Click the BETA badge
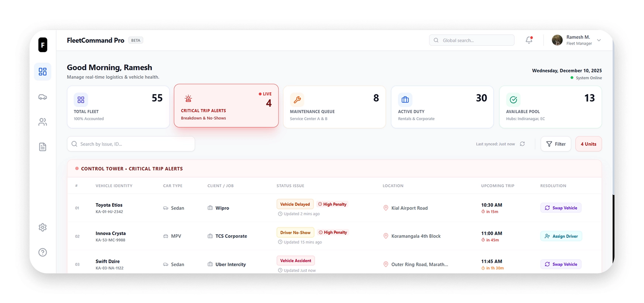 [136, 40]
